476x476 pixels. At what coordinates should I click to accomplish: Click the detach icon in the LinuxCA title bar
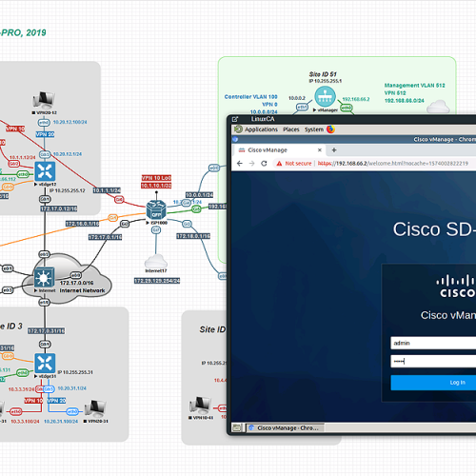click(x=235, y=119)
